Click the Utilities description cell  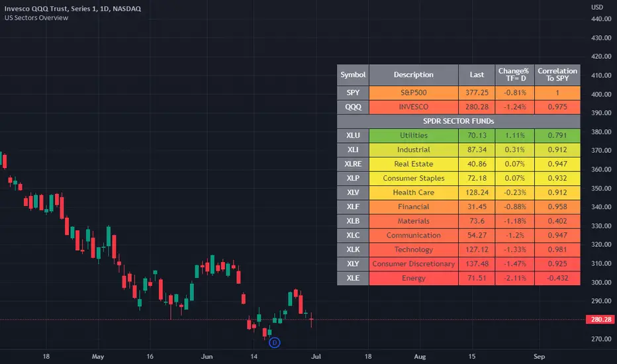coord(414,136)
